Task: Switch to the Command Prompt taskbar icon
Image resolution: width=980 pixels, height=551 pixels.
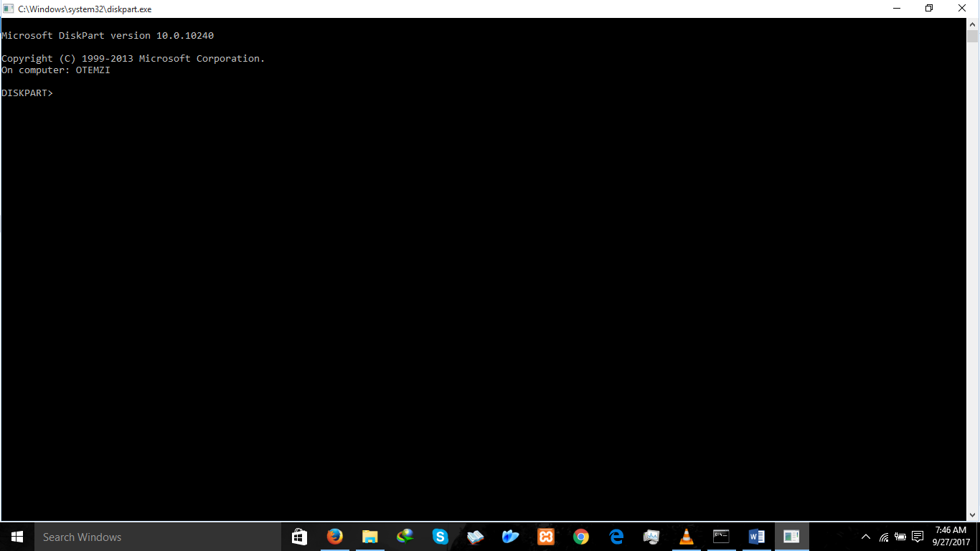Action: pyautogui.click(x=721, y=537)
